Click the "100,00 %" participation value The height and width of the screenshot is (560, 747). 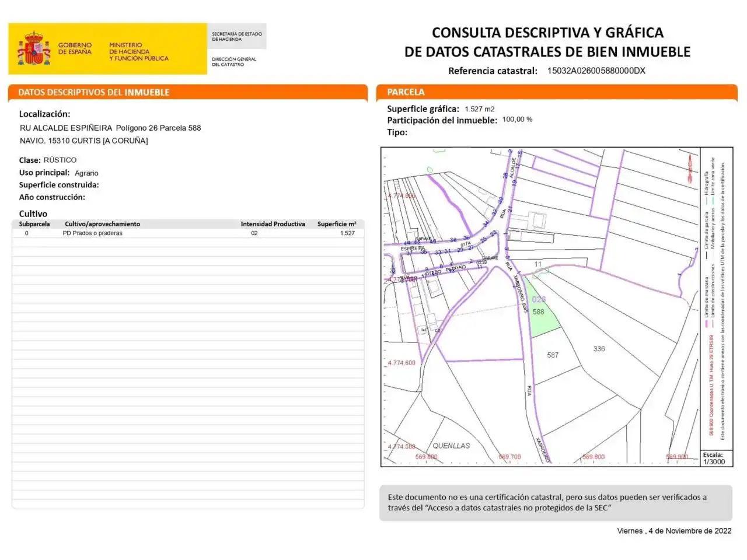coord(517,120)
